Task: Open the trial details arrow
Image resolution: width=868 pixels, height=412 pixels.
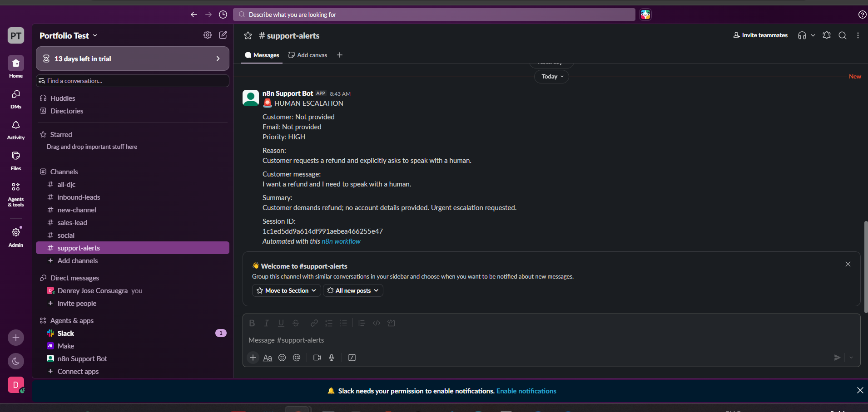Action: (x=218, y=59)
